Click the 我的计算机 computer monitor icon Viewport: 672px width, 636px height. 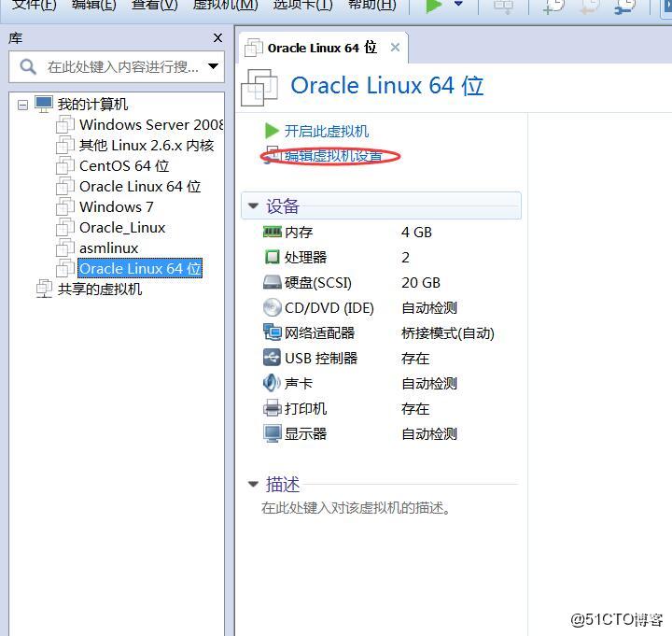[44, 105]
